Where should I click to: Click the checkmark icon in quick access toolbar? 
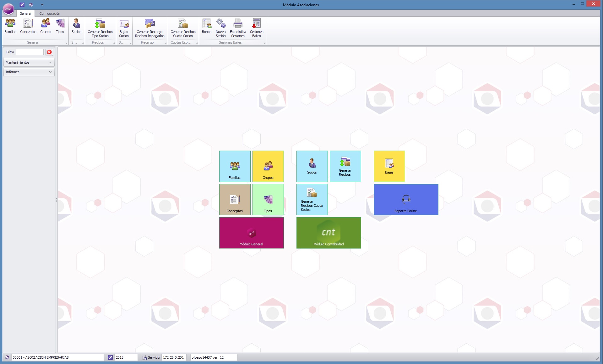click(22, 5)
